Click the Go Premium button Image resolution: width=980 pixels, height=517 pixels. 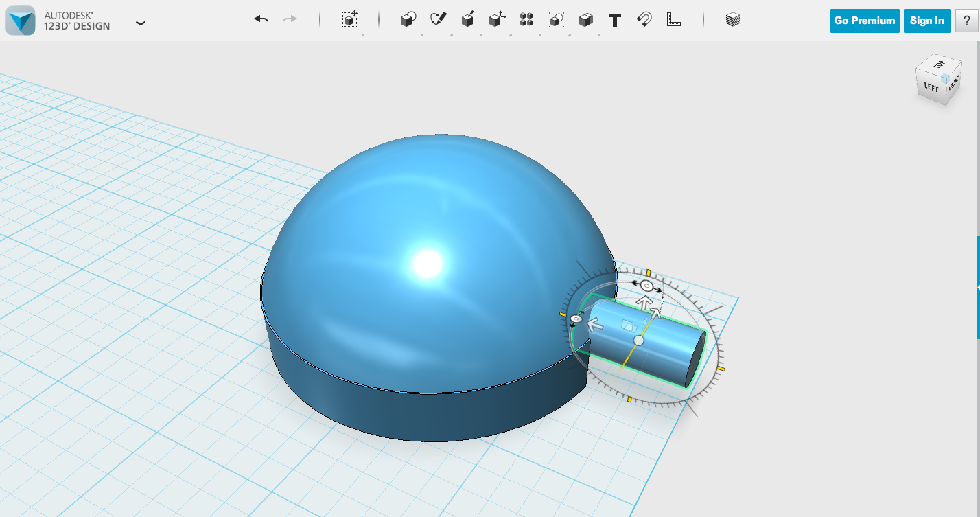(864, 21)
